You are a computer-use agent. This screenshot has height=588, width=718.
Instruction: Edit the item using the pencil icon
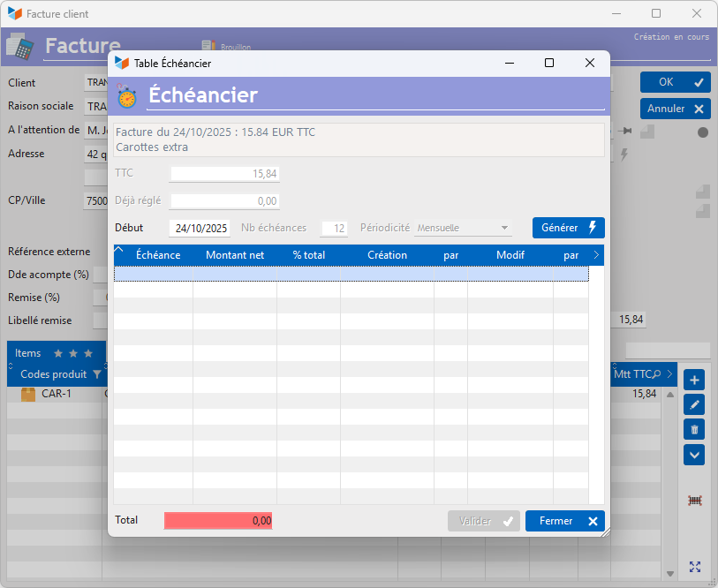[x=694, y=405]
